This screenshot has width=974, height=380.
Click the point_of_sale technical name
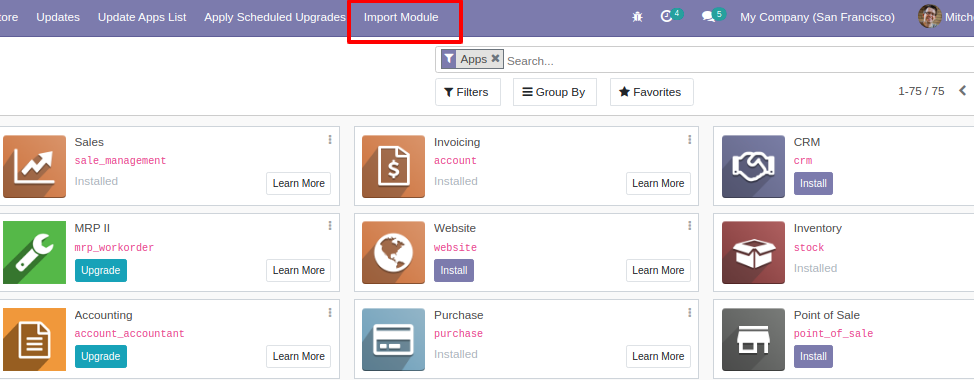[834, 334]
